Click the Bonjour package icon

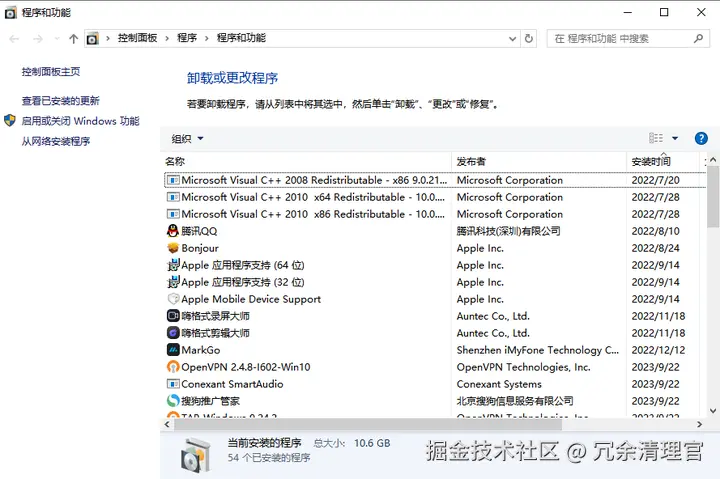[x=173, y=248]
